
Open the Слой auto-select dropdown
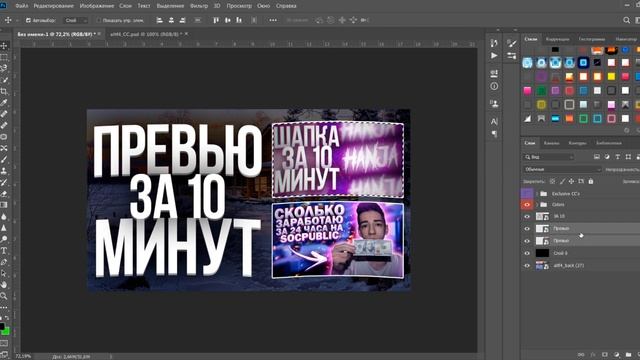(76, 20)
